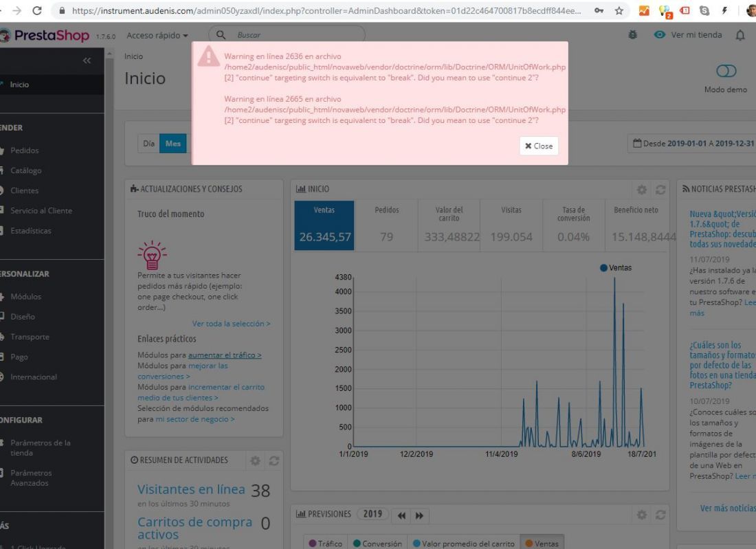Screen dimensions: 756x549
Task: Open ¿Cuáles son los tamaños news article
Action: coord(723,365)
